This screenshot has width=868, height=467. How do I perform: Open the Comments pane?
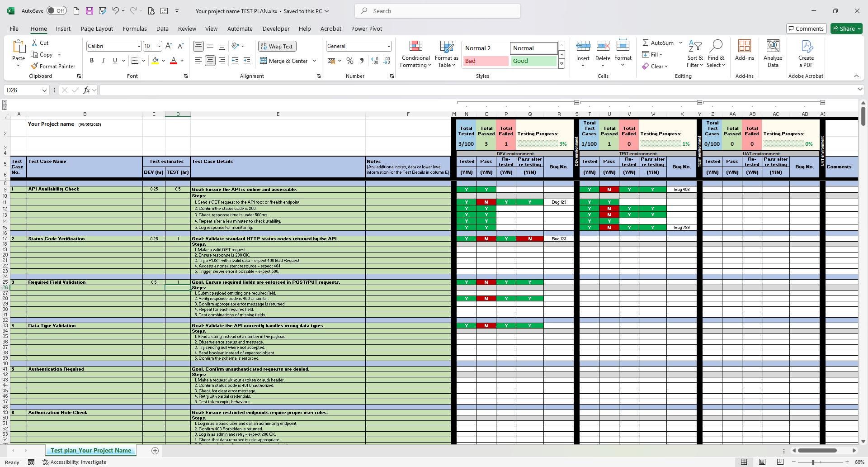[806, 29]
